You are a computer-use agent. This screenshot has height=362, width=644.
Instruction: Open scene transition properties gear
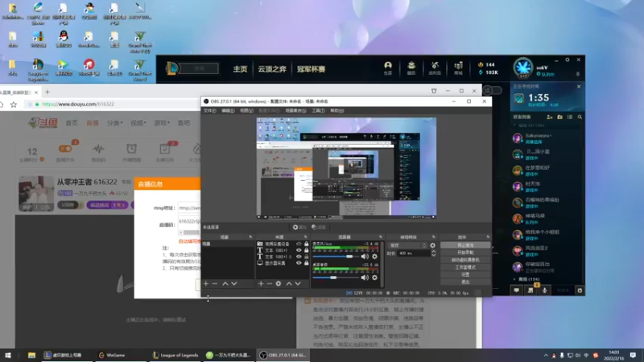432,245
